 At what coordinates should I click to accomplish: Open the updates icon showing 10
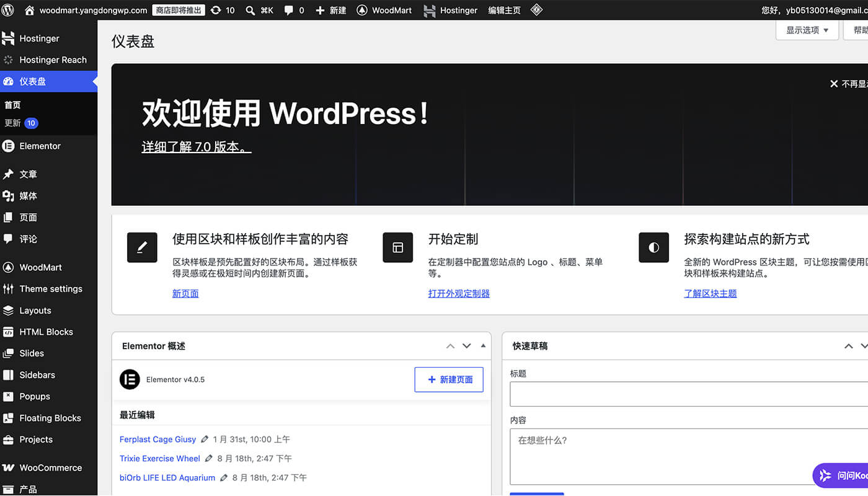[x=223, y=10]
